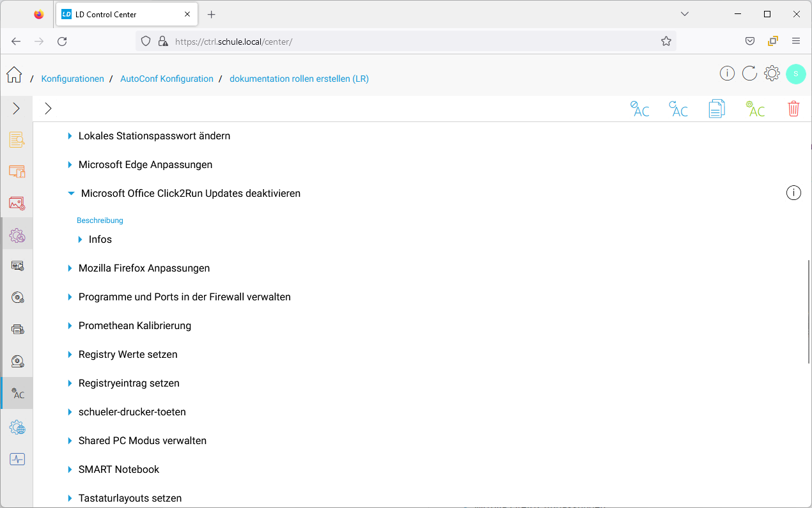Screen dimensions: 812x508
Task: Click the vertical scrollbar thumb
Action: point(809,311)
